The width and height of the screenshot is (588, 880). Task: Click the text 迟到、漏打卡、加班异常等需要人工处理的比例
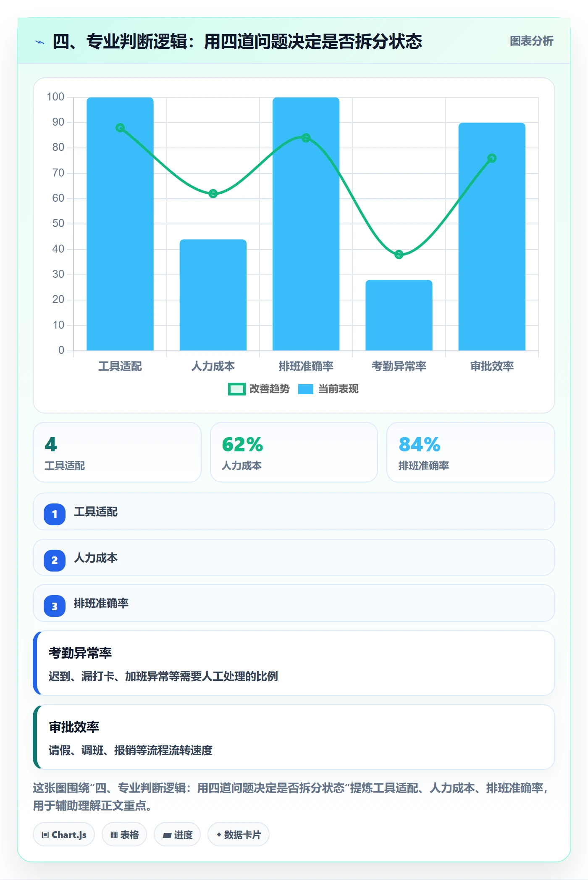click(x=163, y=677)
